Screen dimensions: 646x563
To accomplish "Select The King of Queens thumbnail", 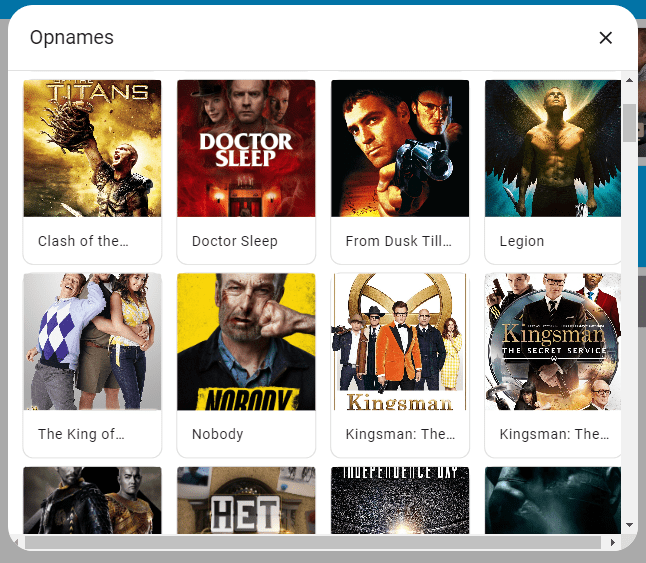I will point(92,341).
